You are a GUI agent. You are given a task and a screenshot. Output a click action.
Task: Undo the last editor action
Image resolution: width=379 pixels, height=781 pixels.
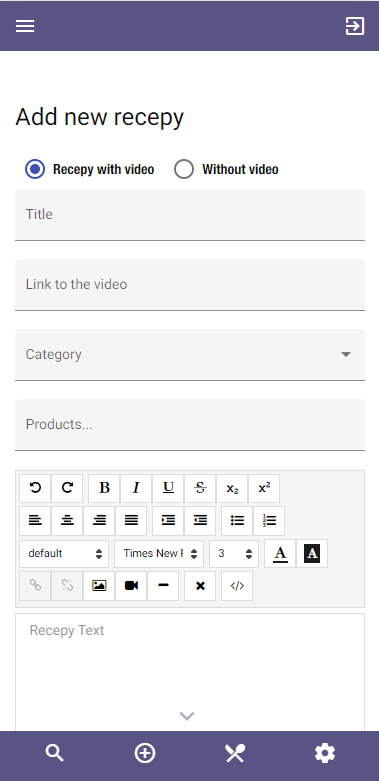coord(35,488)
